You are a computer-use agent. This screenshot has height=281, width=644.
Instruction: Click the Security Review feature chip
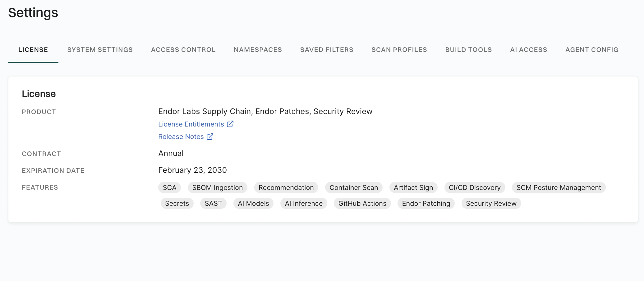pyautogui.click(x=491, y=204)
